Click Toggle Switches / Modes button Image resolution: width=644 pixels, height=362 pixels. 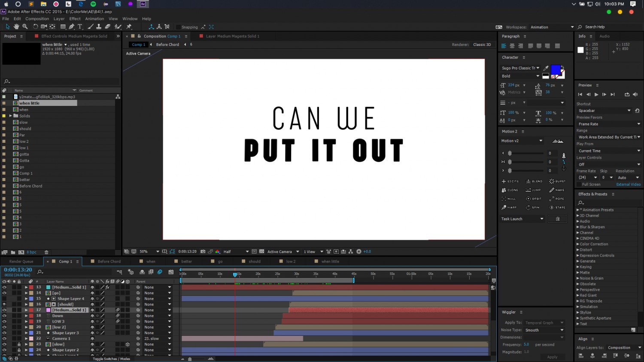click(x=111, y=359)
